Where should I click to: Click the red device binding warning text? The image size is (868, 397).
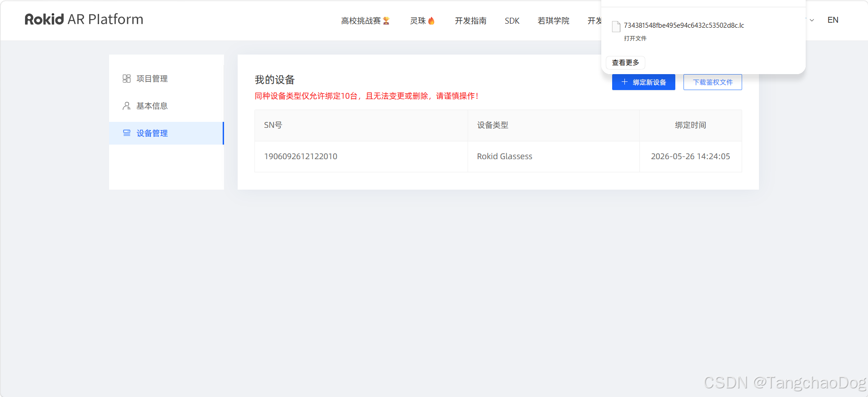(x=366, y=96)
